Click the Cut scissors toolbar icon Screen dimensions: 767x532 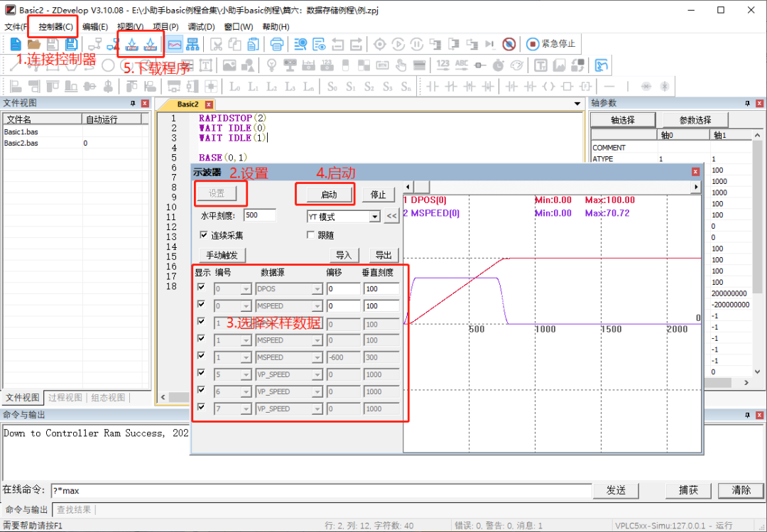pyautogui.click(x=216, y=45)
